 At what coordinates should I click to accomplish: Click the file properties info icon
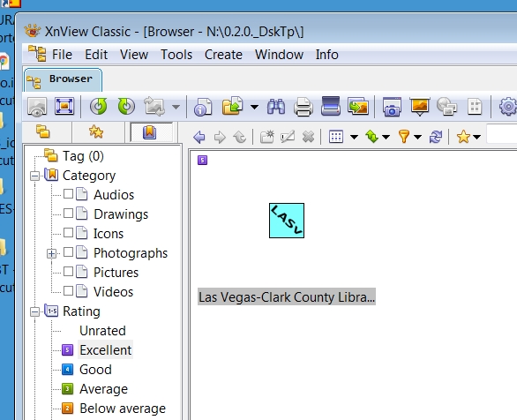point(203,107)
